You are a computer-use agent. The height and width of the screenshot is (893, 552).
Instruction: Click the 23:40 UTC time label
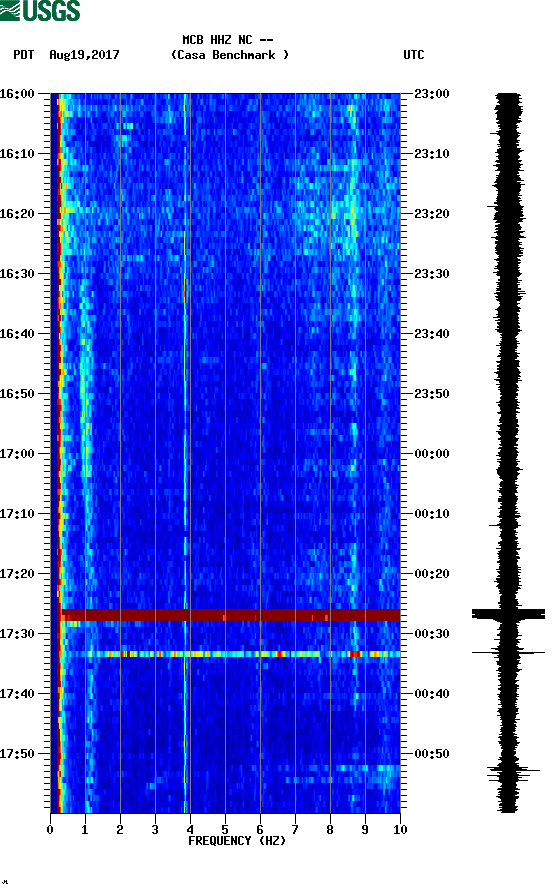(x=432, y=334)
